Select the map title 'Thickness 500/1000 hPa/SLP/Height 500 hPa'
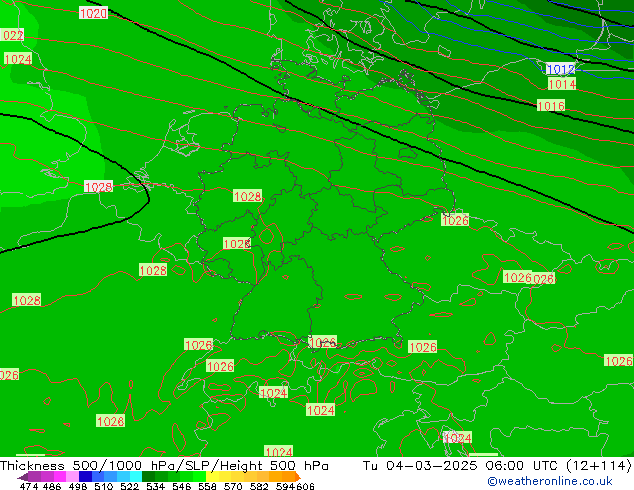This screenshot has width=634, height=490. [x=164, y=466]
